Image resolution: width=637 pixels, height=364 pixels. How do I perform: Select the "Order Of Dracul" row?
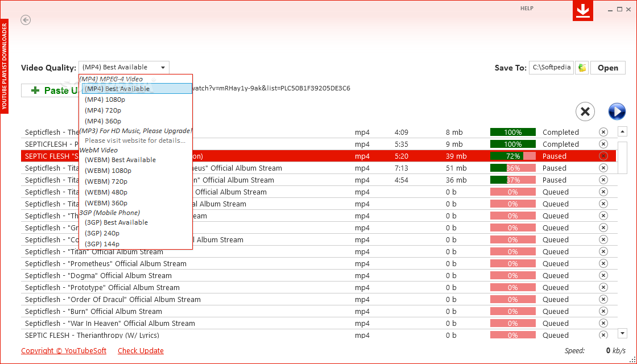pos(319,299)
